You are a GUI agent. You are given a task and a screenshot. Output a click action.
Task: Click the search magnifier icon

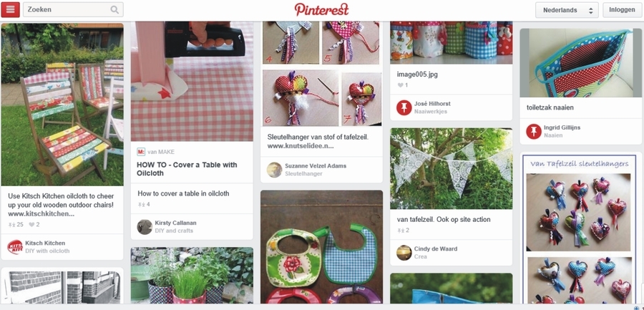[114, 10]
